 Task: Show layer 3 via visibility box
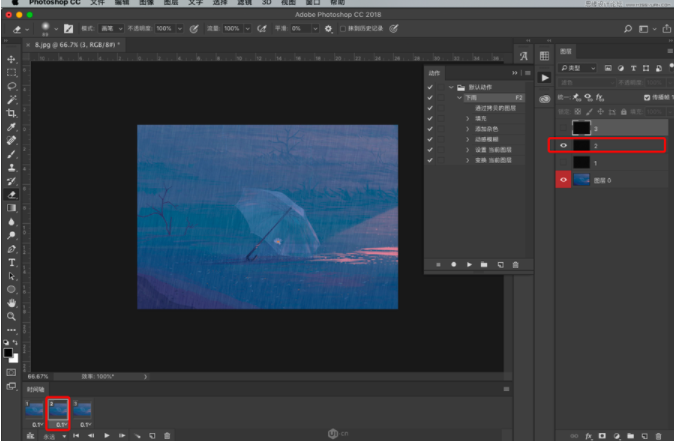point(563,128)
